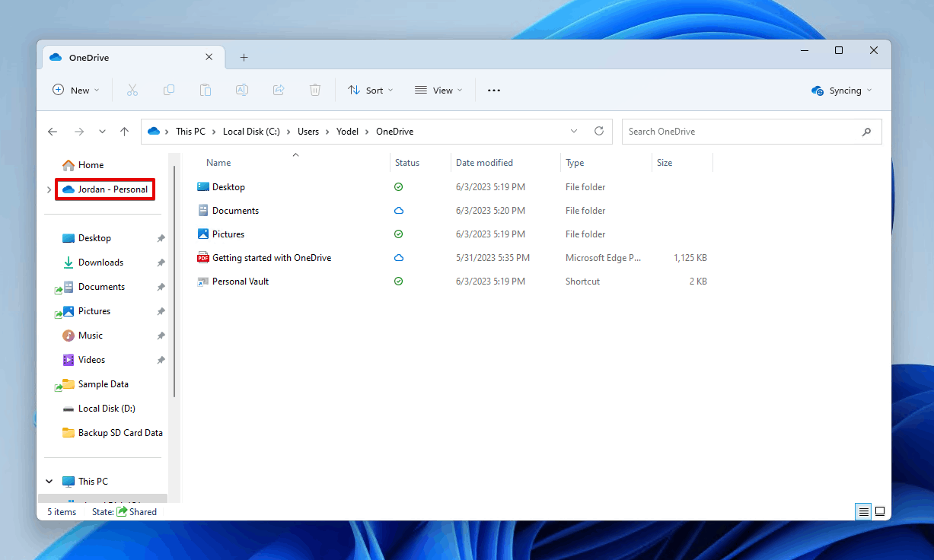This screenshot has width=934, height=560.
Task: Open Local Disk (D:) in sidebar
Action: [107, 409]
